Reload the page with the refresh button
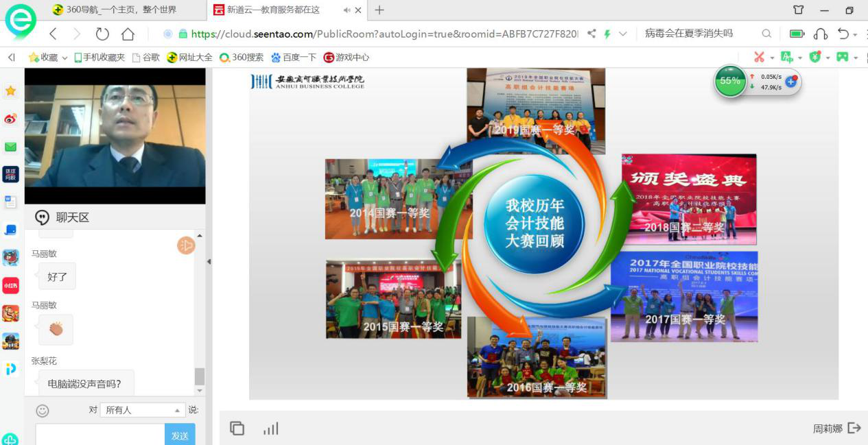The height and width of the screenshot is (445, 868). coord(102,34)
